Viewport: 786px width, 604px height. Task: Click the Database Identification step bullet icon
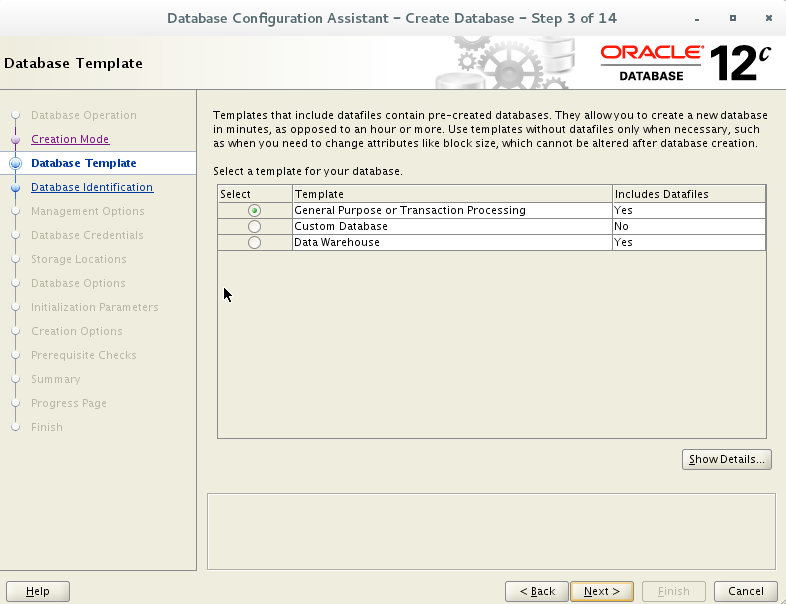16,187
